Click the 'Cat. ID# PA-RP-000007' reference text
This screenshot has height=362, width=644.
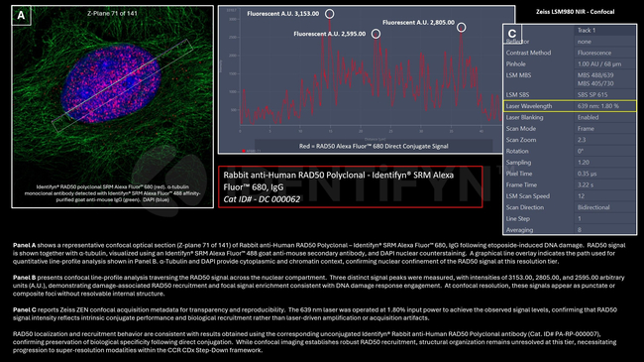point(563,334)
